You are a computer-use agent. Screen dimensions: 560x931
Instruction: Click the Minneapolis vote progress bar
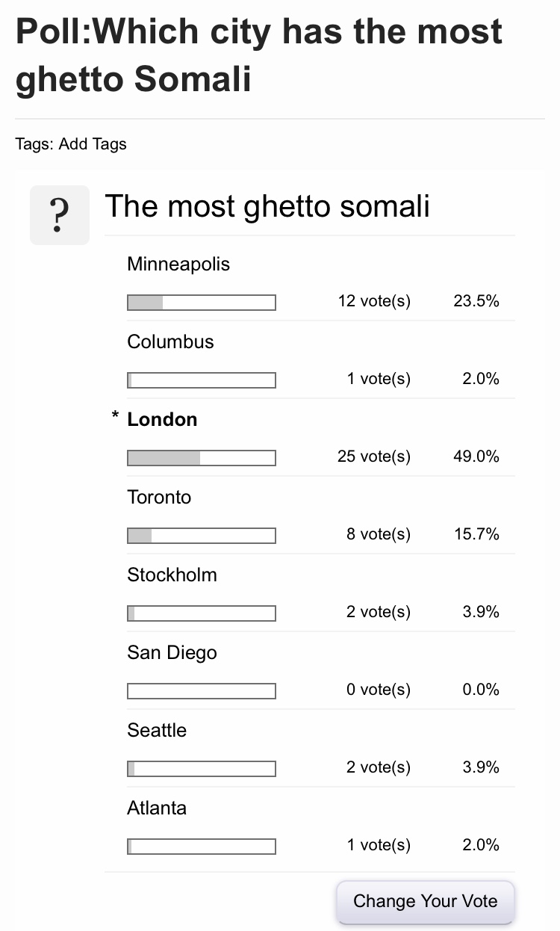tap(202, 303)
